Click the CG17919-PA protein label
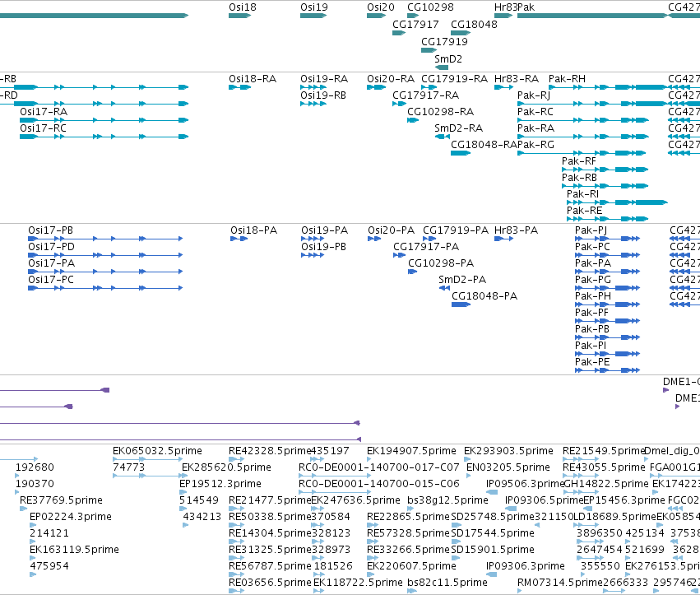 coord(456,230)
